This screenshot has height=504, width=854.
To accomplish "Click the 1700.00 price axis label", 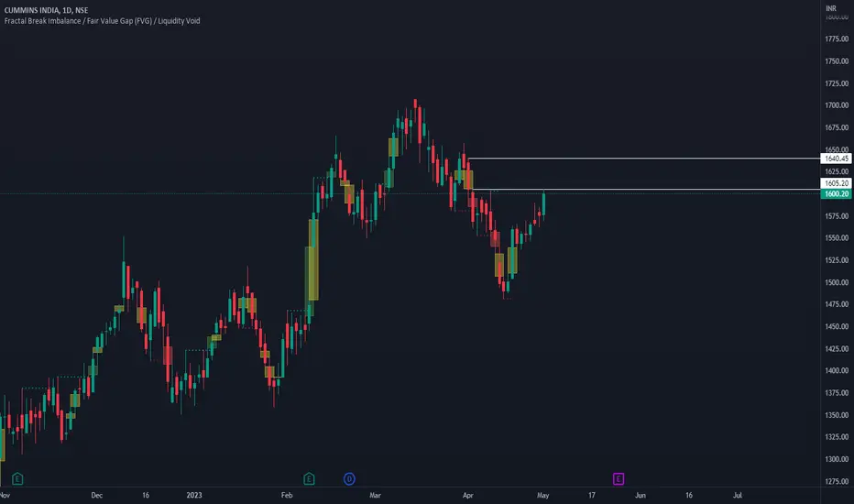I will point(837,105).
